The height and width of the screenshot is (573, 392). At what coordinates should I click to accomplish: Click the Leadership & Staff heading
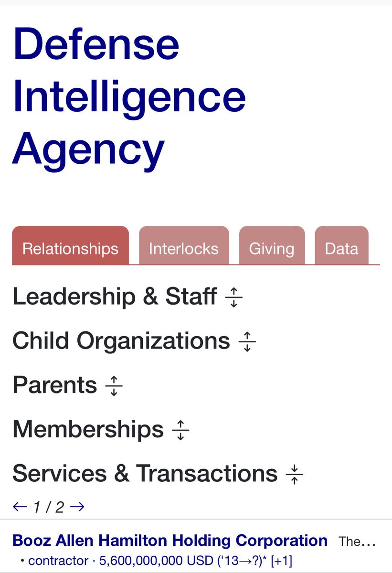tap(115, 297)
